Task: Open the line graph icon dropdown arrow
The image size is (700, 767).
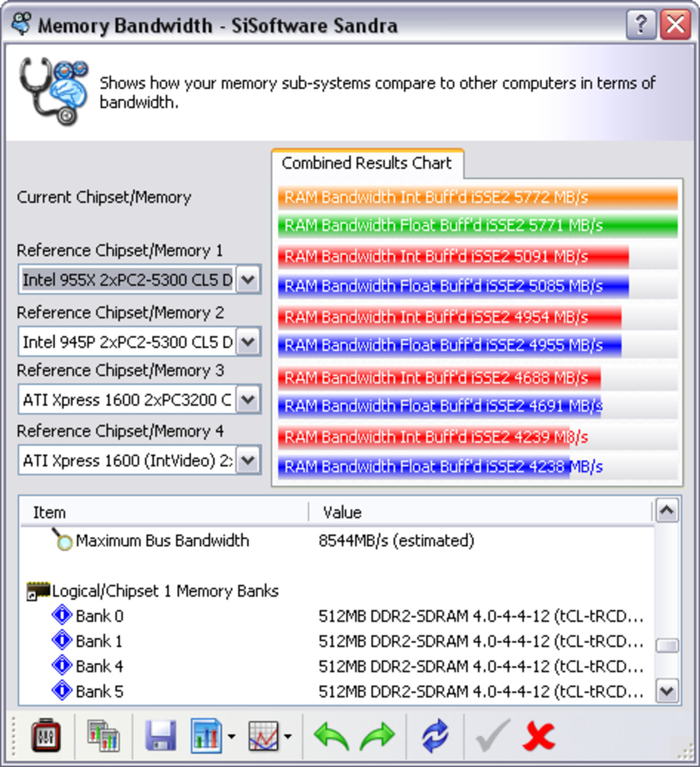Action: (x=288, y=736)
